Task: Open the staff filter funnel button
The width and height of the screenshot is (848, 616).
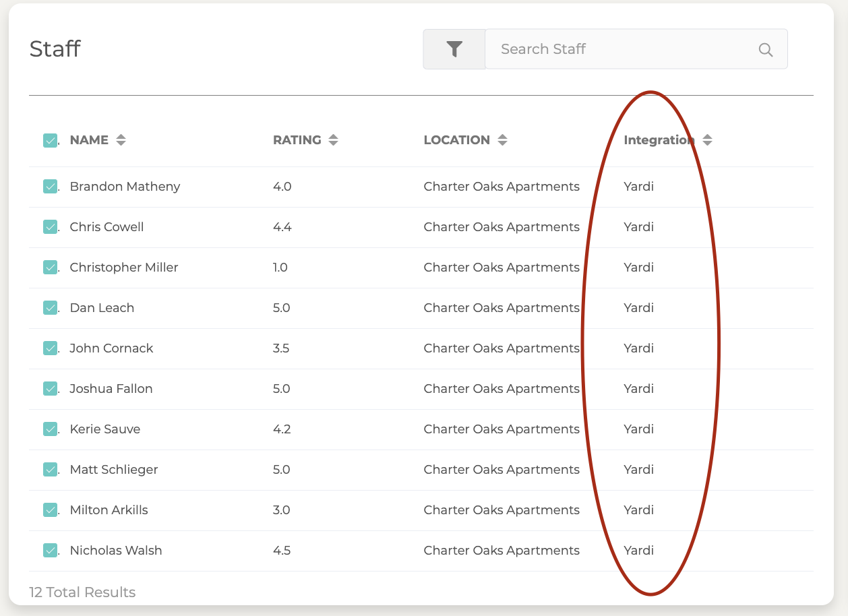Action: 454,49
